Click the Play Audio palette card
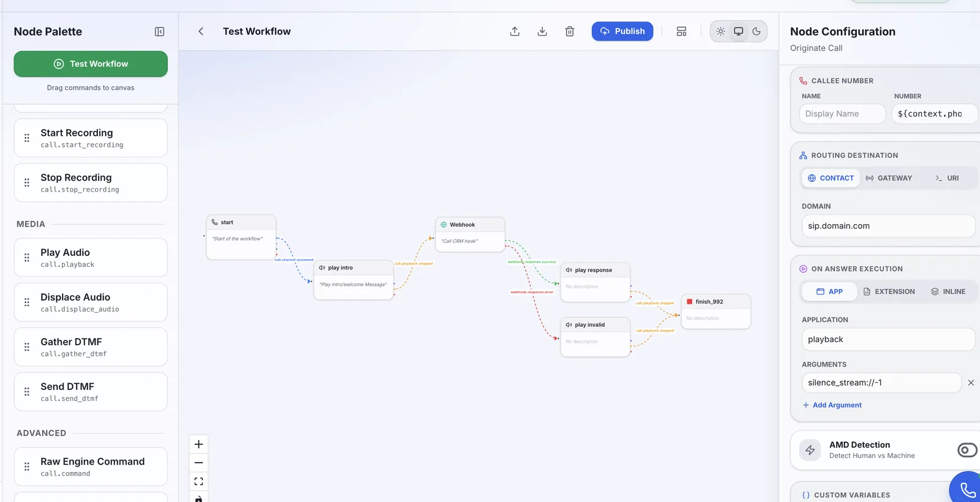 [91, 258]
